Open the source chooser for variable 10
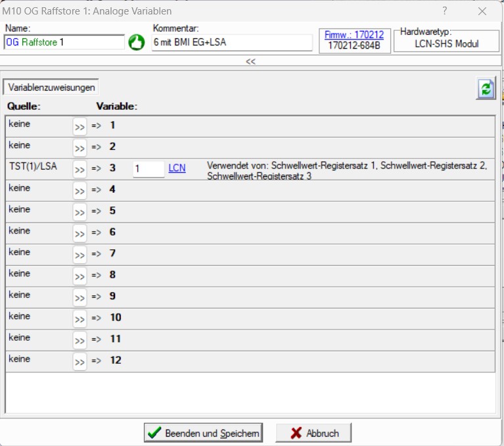The height and width of the screenshot is (446, 504). click(80, 319)
